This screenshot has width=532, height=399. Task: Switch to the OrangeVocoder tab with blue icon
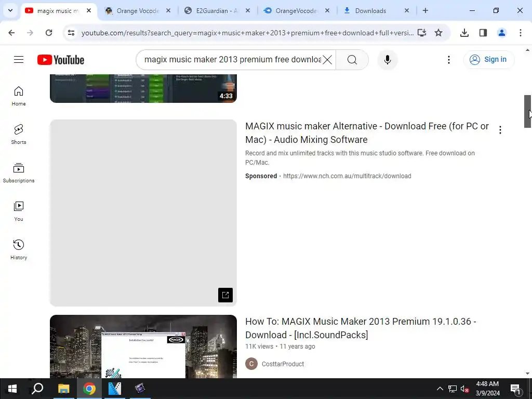click(296, 11)
